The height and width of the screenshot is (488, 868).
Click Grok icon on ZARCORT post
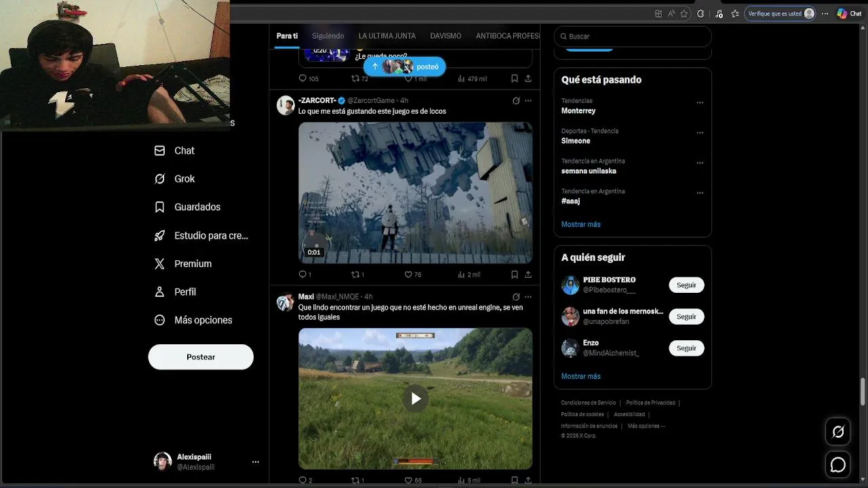516,101
